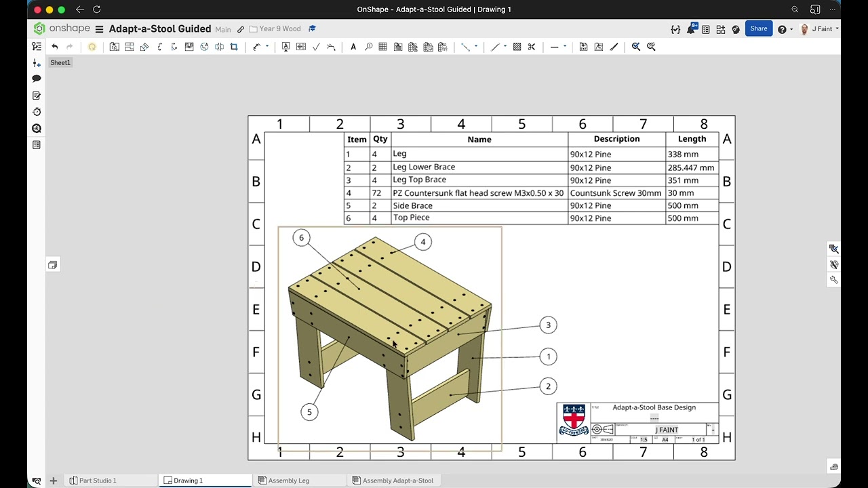Click the Adapt-a-Stool Guided document title
Screen dimensions: 868x488
[x=160, y=29]
